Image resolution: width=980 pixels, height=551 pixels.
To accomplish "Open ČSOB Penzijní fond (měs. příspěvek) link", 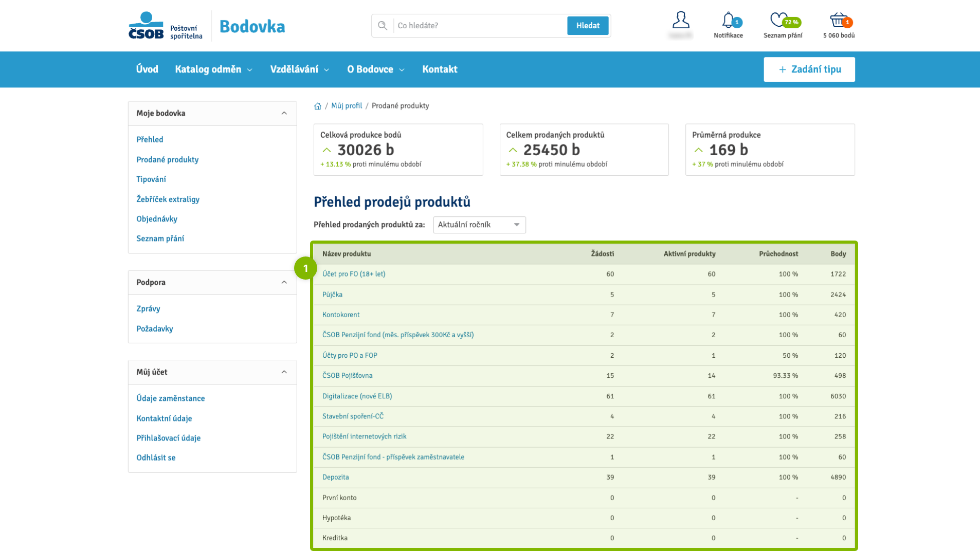I will [398, 335].
